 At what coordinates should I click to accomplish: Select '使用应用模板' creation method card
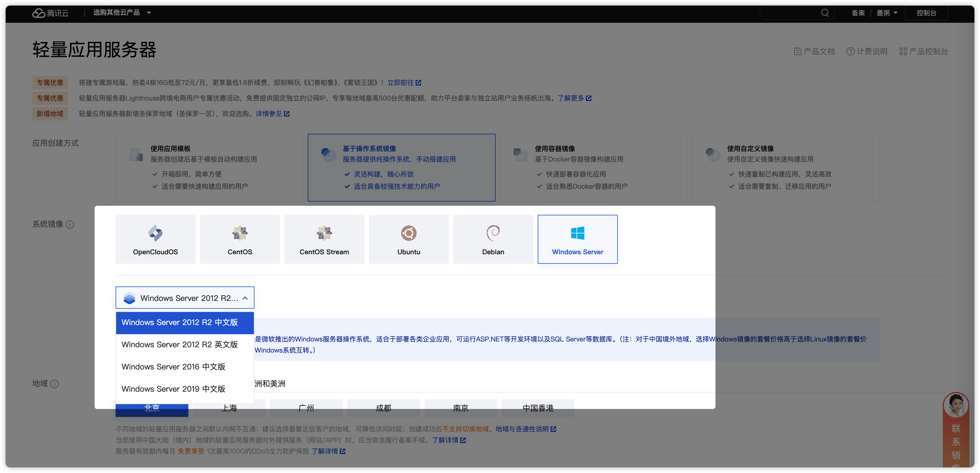pyautogui.click(x=209, y=167)
